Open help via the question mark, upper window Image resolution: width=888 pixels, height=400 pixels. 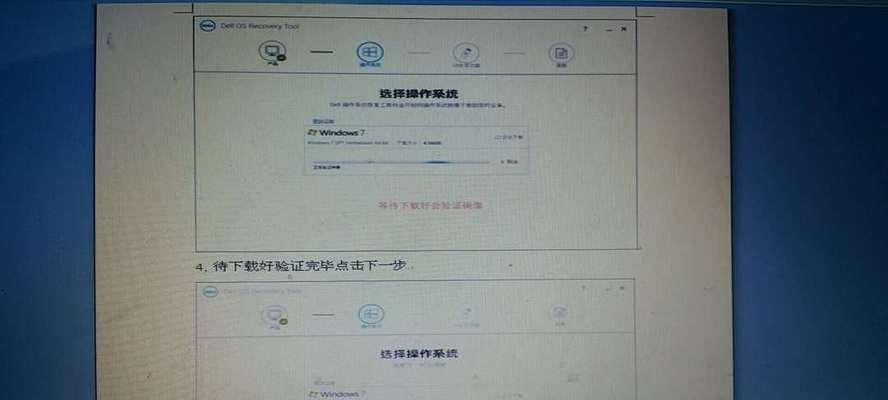pos(585,28)
